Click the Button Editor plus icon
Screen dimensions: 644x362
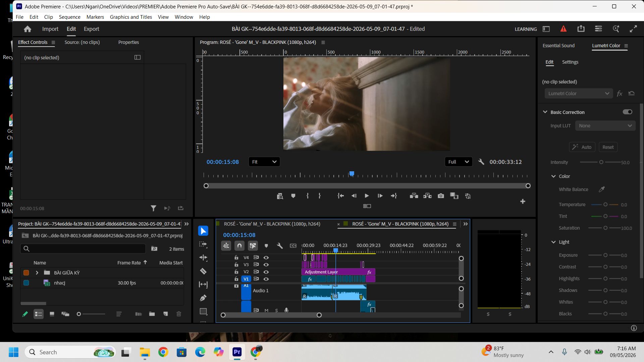pos(523,201)
